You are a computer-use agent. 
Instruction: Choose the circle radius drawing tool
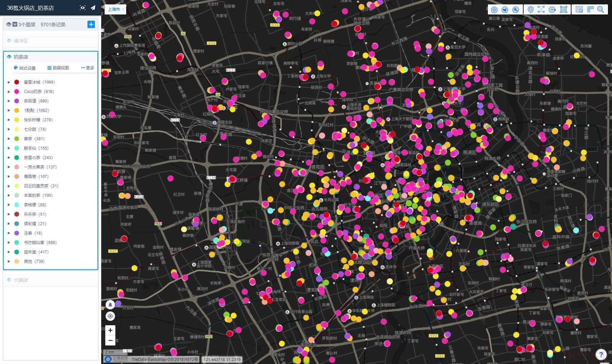(552, 9)
